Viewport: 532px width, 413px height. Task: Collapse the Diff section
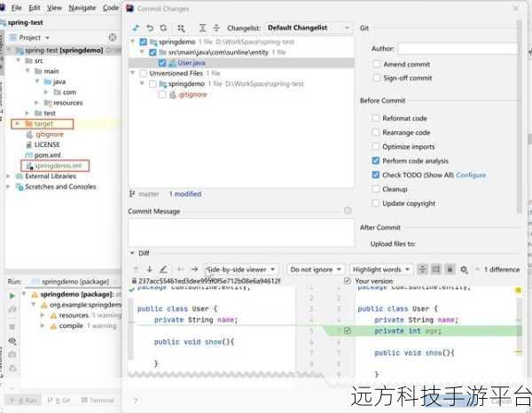(132, 253)
